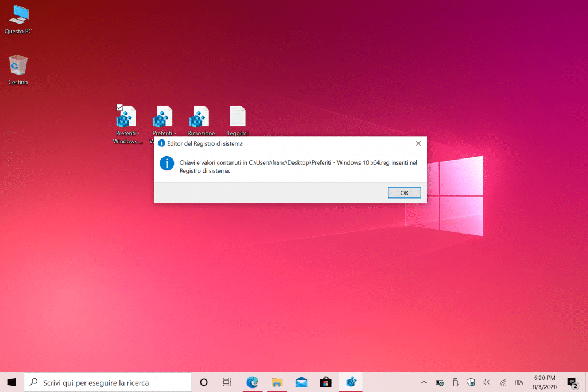Toggle the checkbox on the first Preferiti file
The height and width of the screenshot is (392, 588).
(x=119, y=108)
